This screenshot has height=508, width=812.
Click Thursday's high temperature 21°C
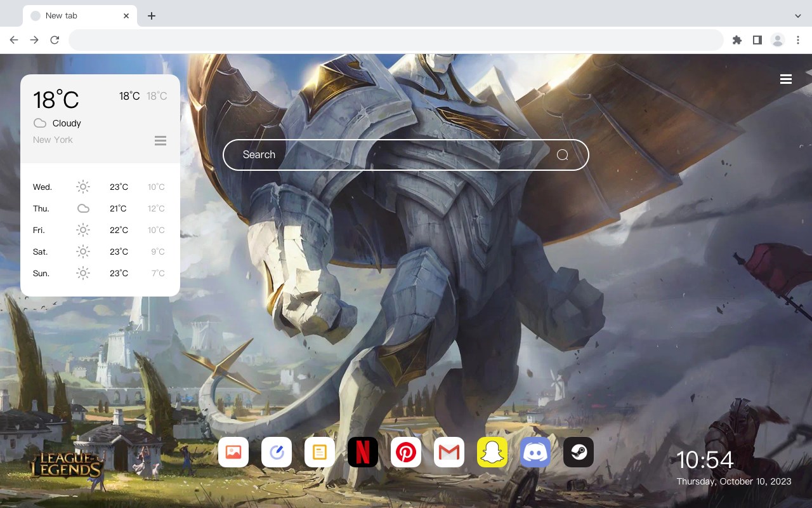119,208
